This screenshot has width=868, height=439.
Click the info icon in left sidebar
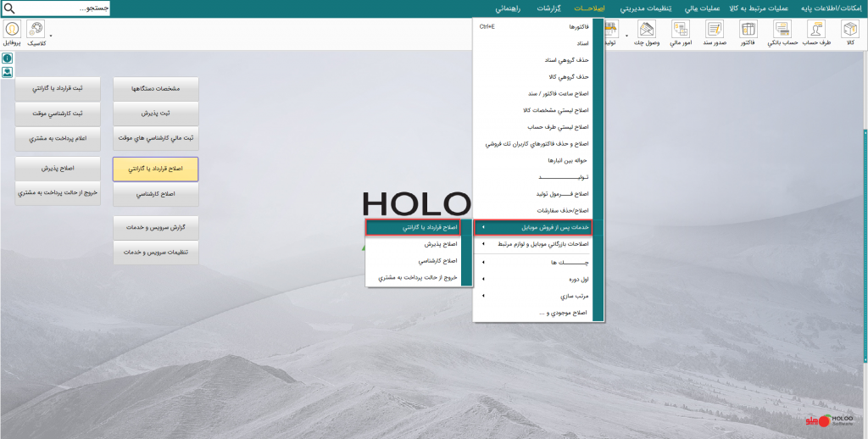pos(7,58)
